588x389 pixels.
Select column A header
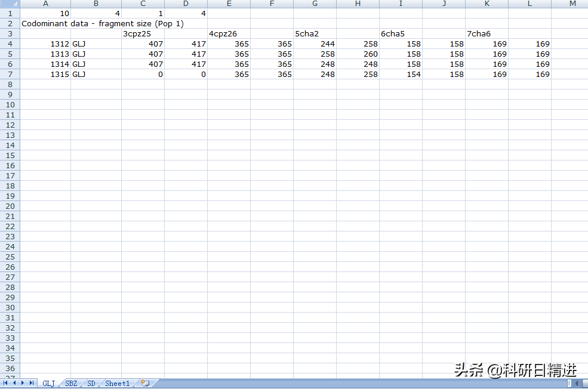click(45, 4)
